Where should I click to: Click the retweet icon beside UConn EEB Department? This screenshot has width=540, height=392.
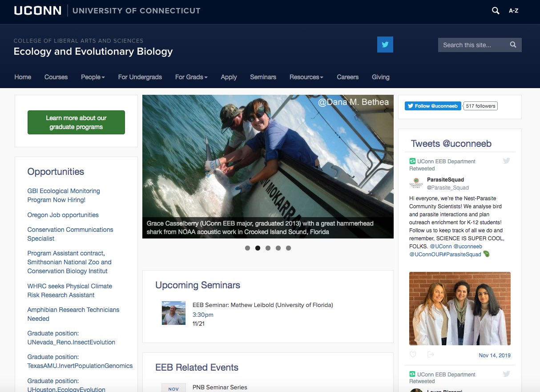[412, 161]
